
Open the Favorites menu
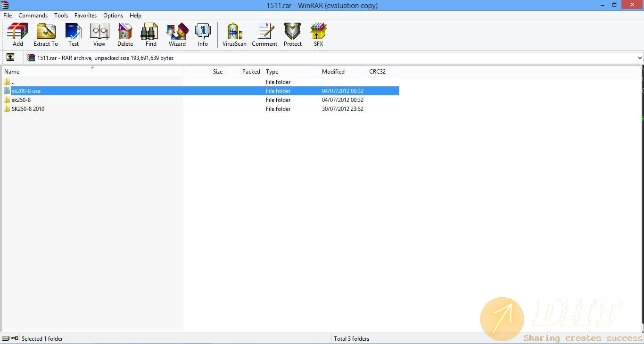pos(85,15)
